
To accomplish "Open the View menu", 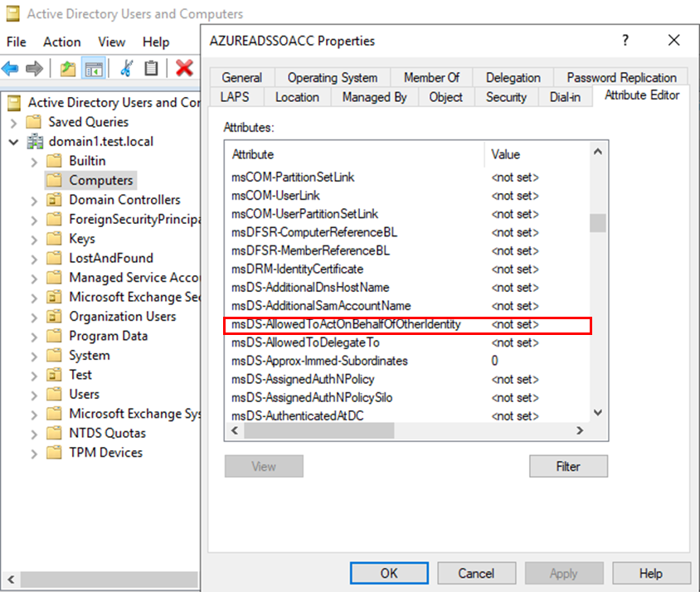I will tap(112, 42).
